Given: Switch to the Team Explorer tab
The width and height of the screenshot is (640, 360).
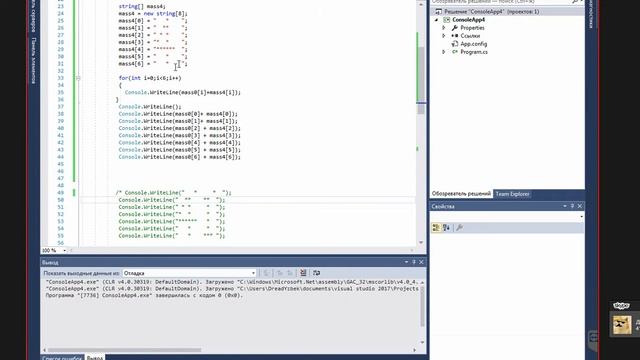Looking at the screenshot, I should [x=513, y=194].
